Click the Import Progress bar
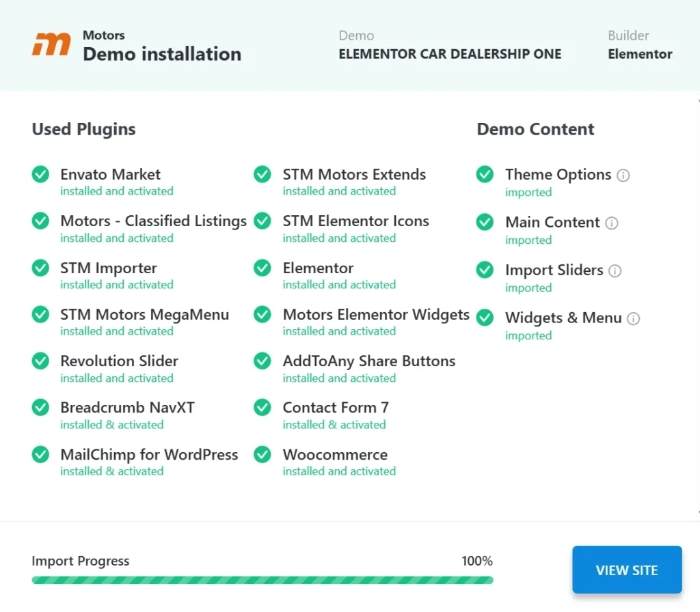700x612 pixels. point(262,581)
